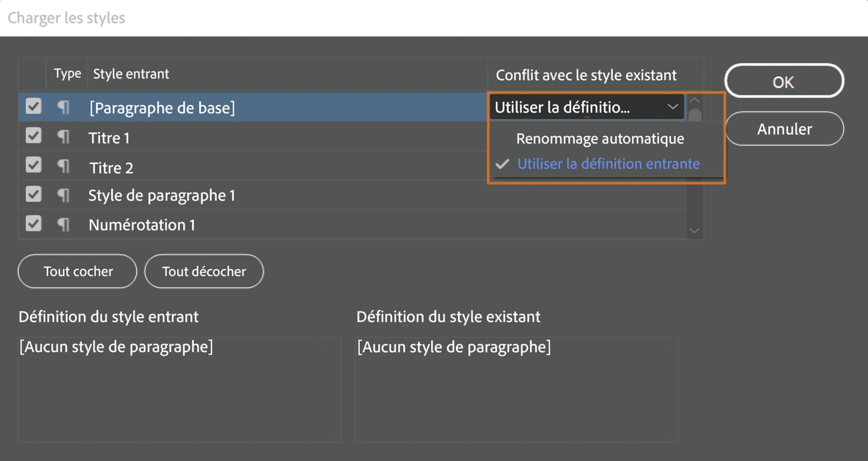Choose Renommage automatique option
Image resolution: width=868 pixels, height=461 pixels.
(x=600, y=139)
